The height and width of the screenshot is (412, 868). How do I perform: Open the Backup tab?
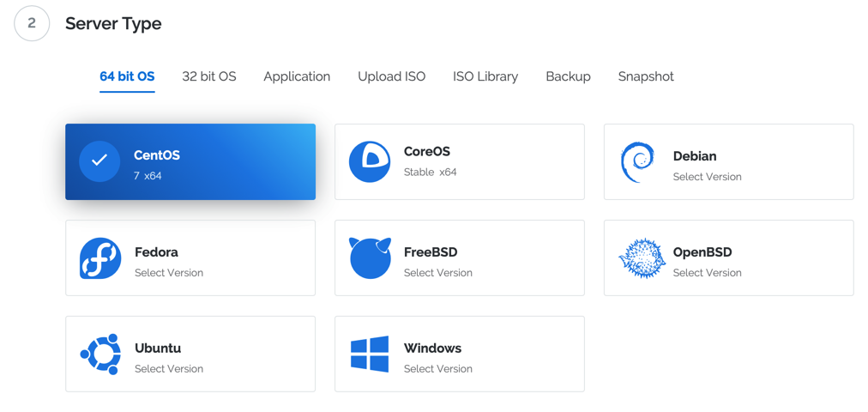(568, 76)
